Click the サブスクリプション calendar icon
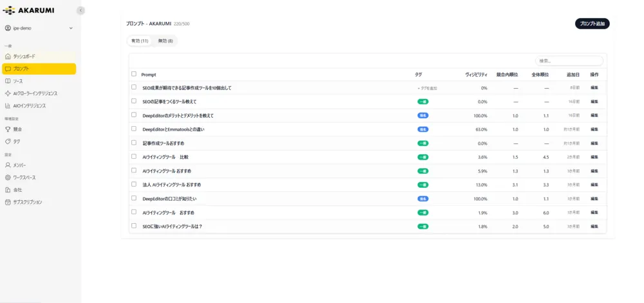Screen dimensions: 644x303 coord(8,202)
